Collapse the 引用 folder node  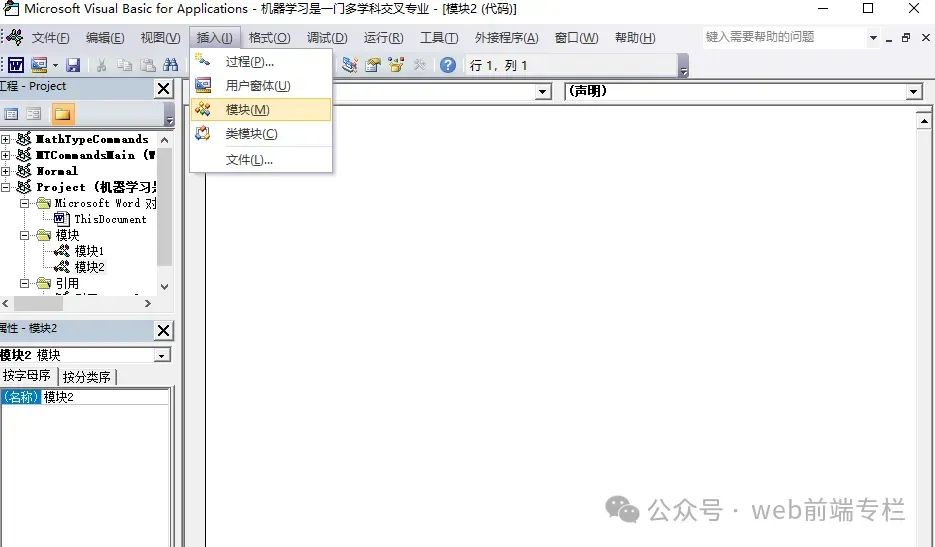click(x=24, y=283)
